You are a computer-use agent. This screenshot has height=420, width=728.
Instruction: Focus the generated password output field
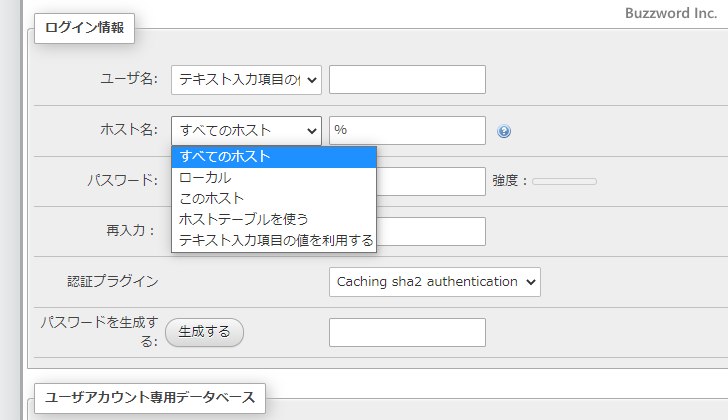(407, 332)
